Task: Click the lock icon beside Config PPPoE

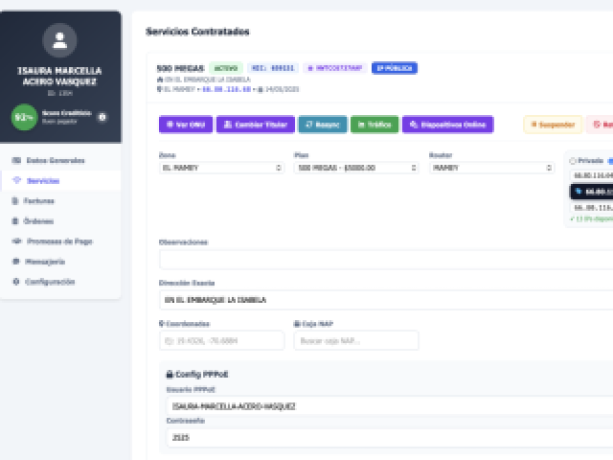Action: pyautogui.click(x=170, y=374)
